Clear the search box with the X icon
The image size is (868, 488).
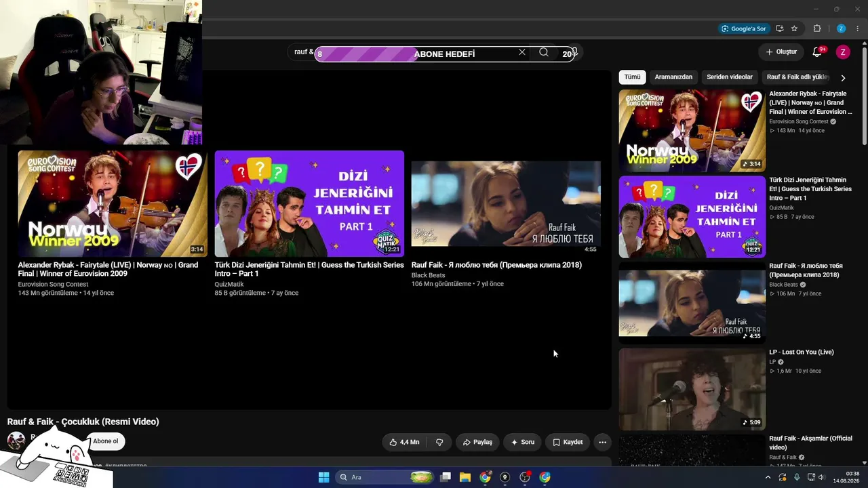pyautogui.click(x=522, y=52)
